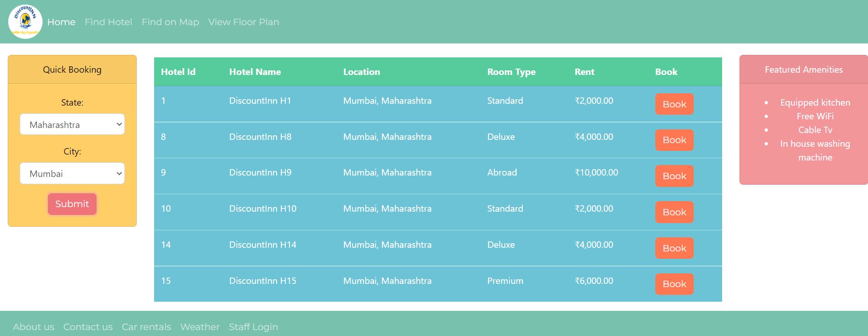Go to Find Hotel page
The height and width of the screenshot is (336, 868).
(x=108, y=22)
